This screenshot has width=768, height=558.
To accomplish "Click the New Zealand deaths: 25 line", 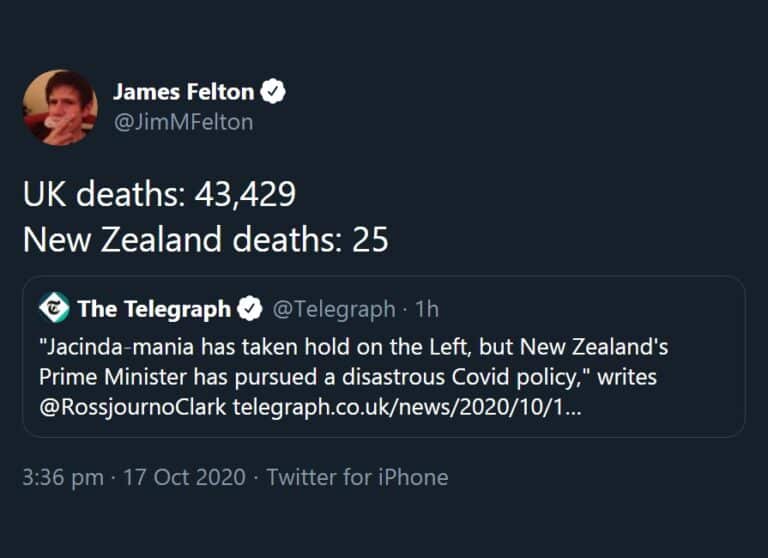I will [205, 240].
